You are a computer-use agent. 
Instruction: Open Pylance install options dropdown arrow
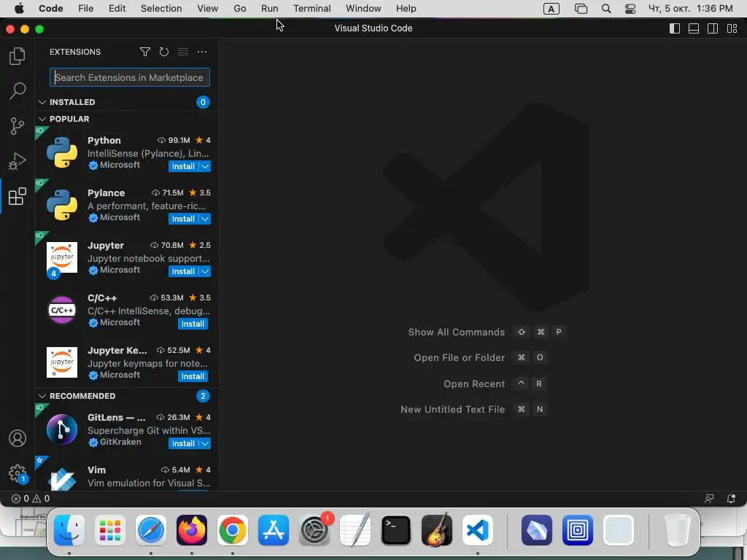click(205, 219)
